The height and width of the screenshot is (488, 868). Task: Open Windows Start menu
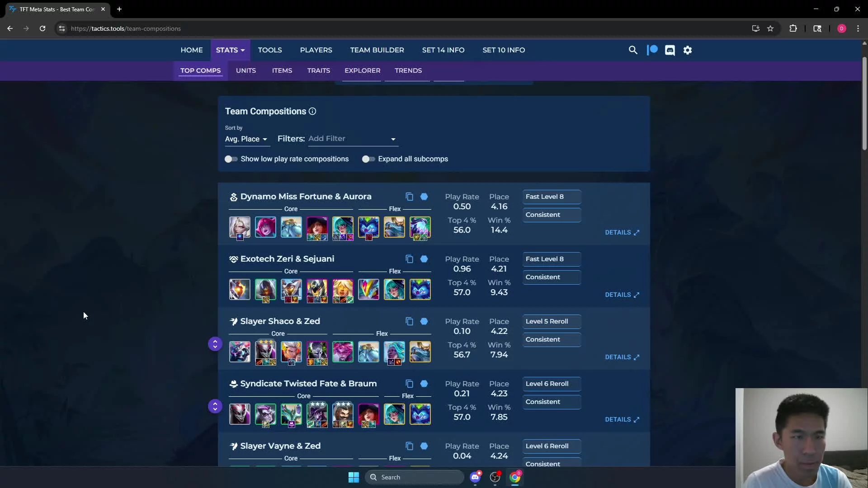354,477
